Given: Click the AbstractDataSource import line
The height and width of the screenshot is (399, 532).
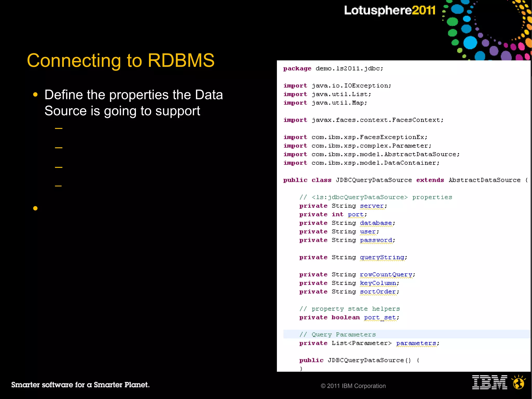Looking at the screenshot, I should [x=371, y=154].
